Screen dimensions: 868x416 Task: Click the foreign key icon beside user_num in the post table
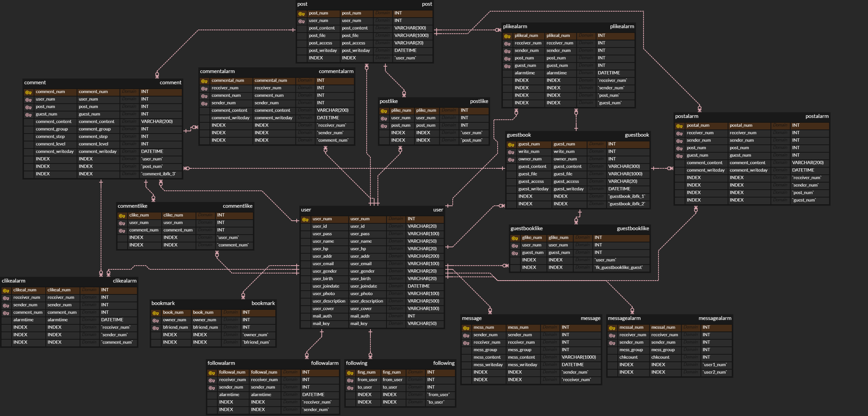tap(302, 21)
